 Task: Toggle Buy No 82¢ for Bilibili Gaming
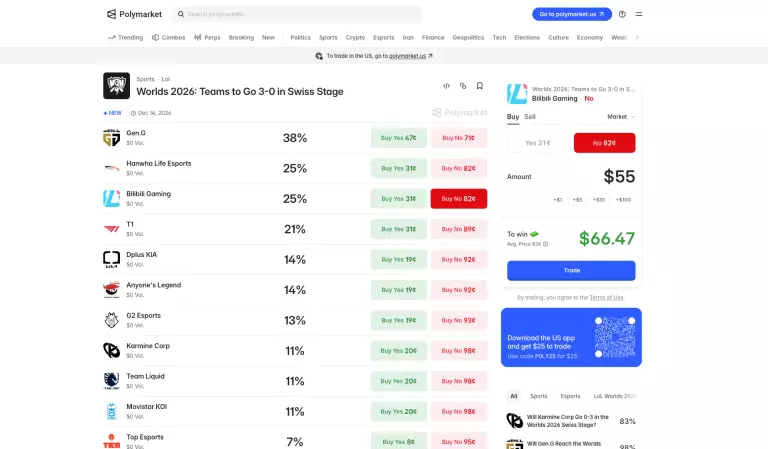(x=459, y=199)
